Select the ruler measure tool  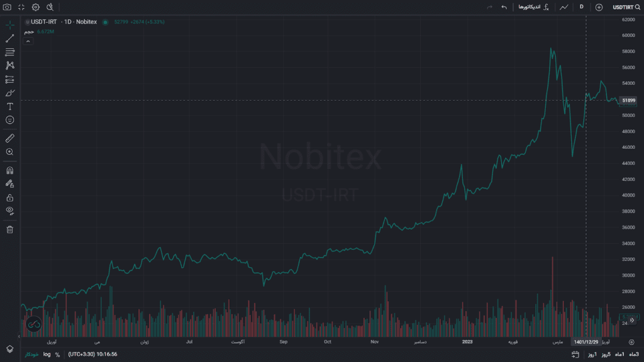pyautogui.click(x=10, y=138)
